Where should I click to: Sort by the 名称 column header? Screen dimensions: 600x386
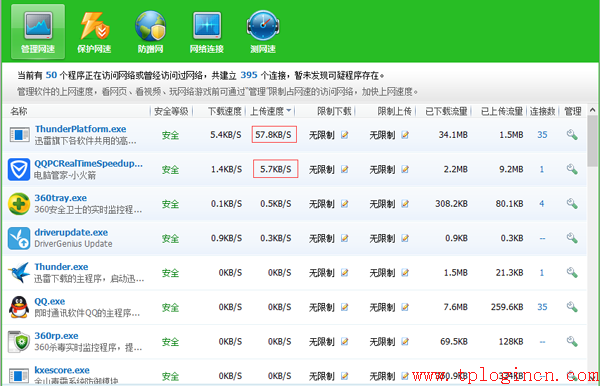19,111
